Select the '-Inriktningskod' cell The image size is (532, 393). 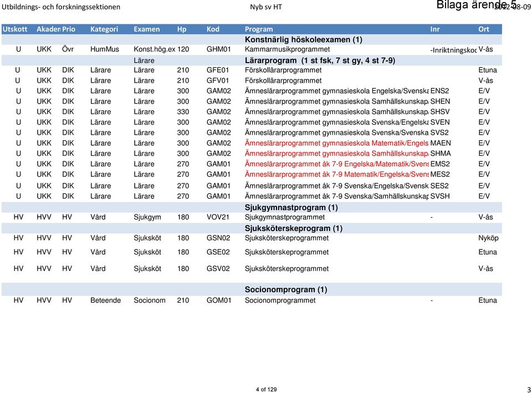point(454,50)
